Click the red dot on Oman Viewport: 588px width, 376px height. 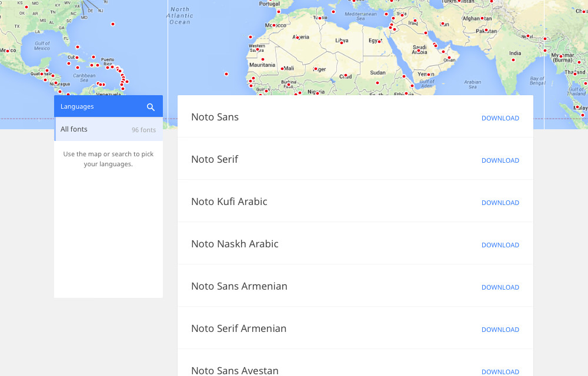click(449, 58)
